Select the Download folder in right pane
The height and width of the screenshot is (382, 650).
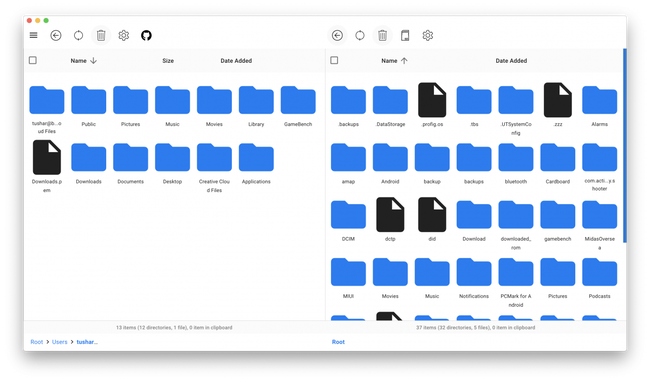click(474, 221)
